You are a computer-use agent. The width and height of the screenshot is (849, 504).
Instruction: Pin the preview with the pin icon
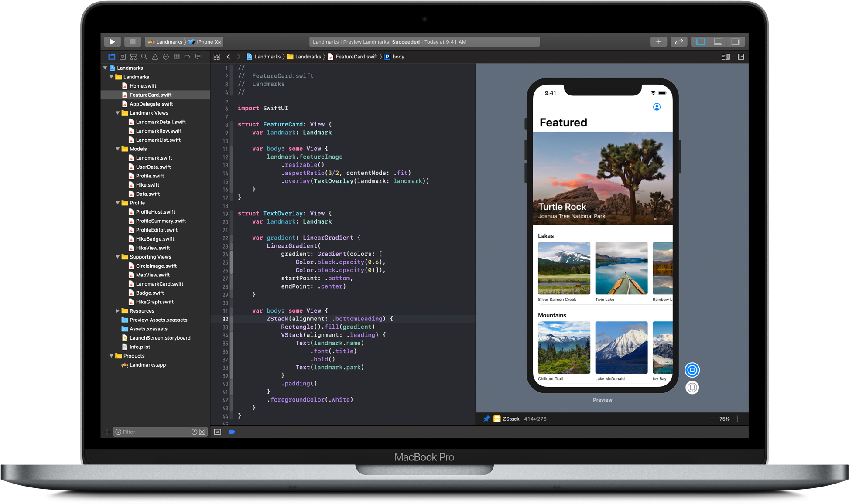coord(486,419)
